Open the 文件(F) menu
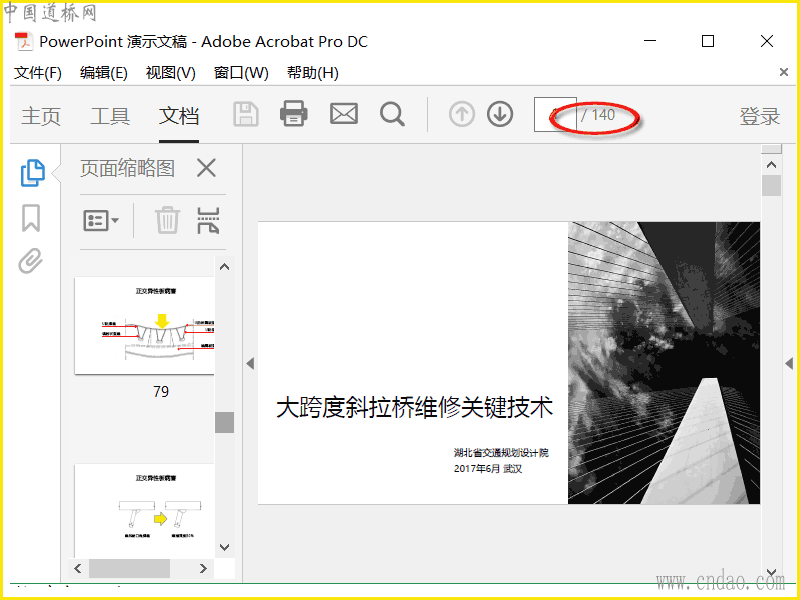Screen dimensions: 800x600 [38, 73]
